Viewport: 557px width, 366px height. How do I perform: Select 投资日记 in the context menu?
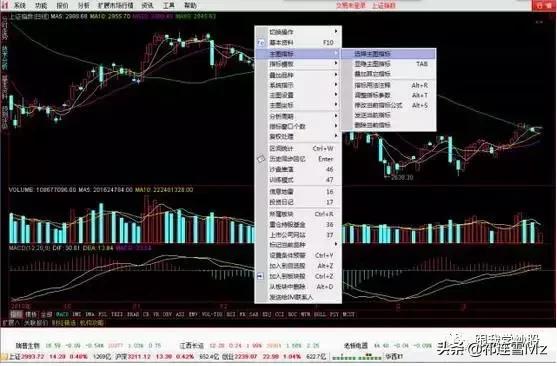point(298,202)
